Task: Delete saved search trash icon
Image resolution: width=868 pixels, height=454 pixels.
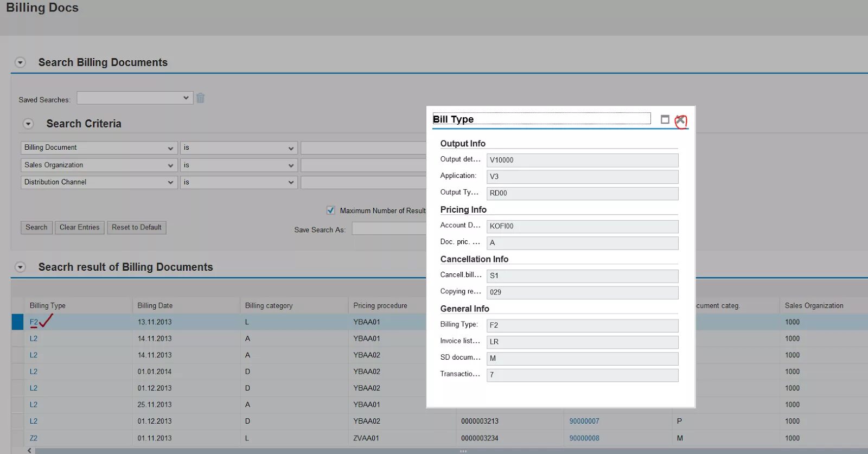Action: (200, 98)
